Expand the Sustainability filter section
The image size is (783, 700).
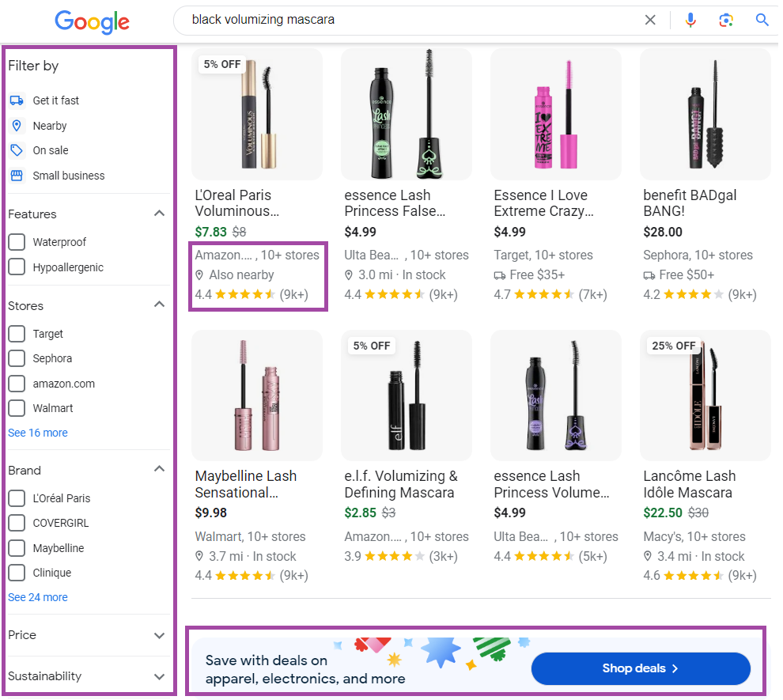pyautogui.click(x=159, y=676)
